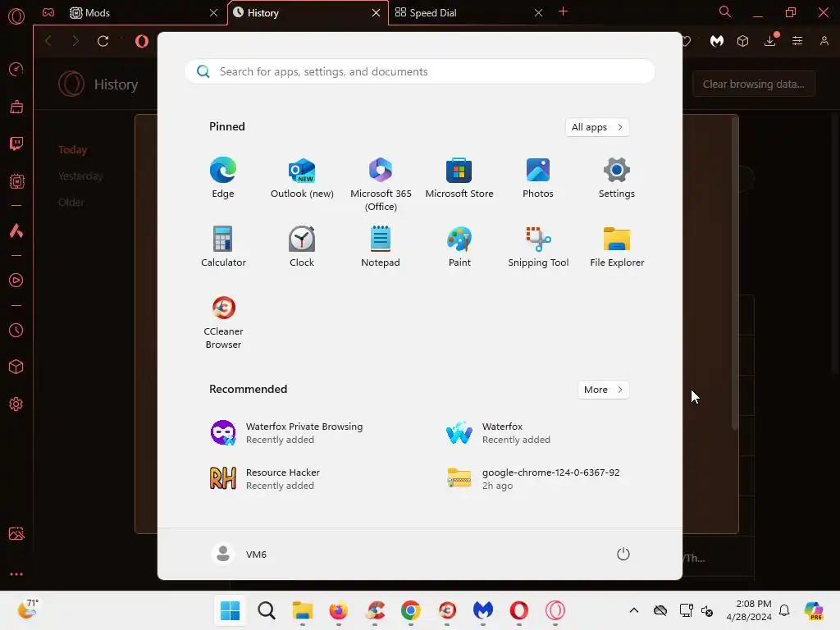Viewport: 840px width, 630px height.
Task: Switch to the Speed Dial tab
Action: [468, 13]
